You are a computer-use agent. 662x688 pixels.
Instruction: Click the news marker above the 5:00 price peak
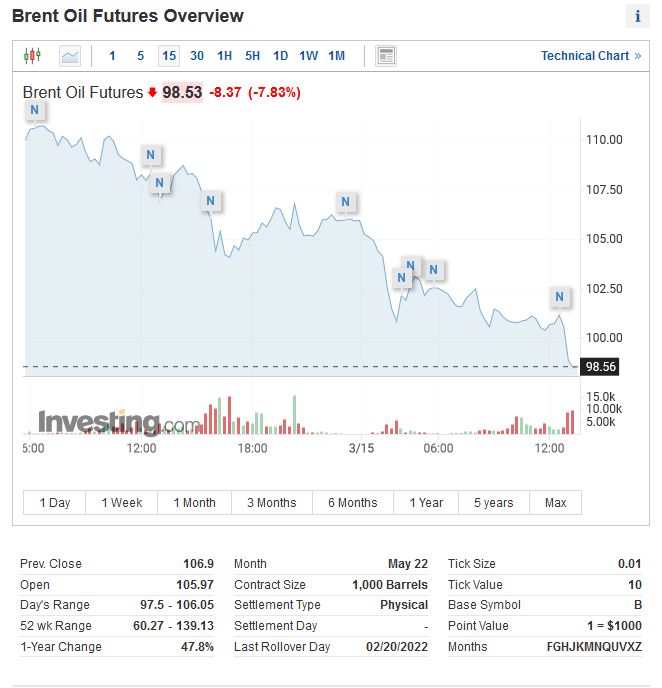(x=34, y=109)
